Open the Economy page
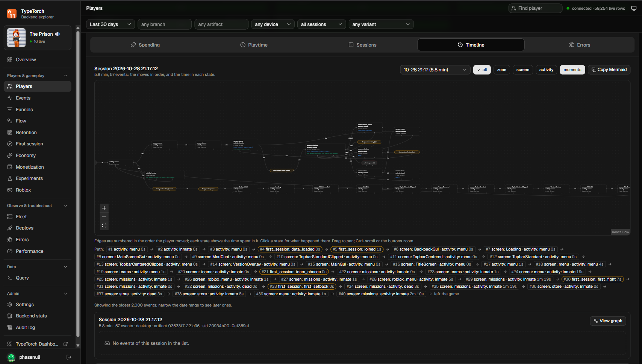642x364 pixels. (38, 156)
